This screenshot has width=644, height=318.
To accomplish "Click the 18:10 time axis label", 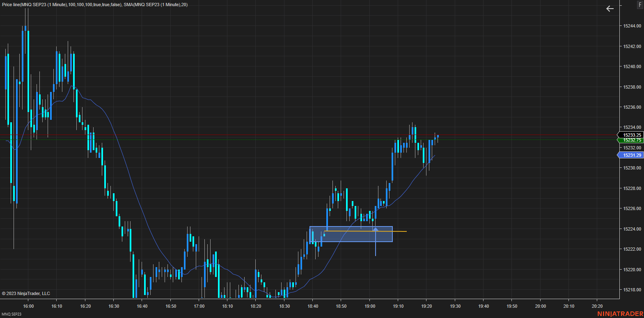I will (x=227, y=306).
